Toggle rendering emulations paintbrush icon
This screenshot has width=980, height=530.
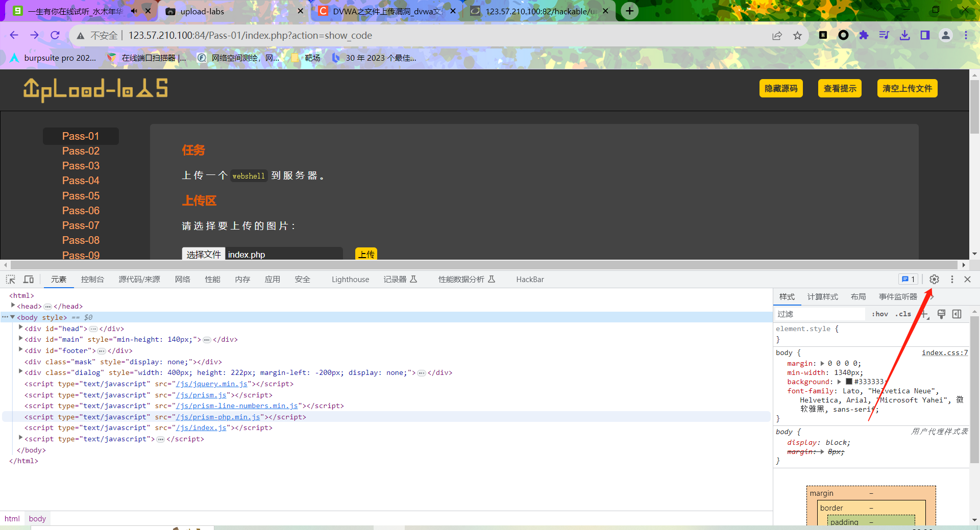pos(942,314)
